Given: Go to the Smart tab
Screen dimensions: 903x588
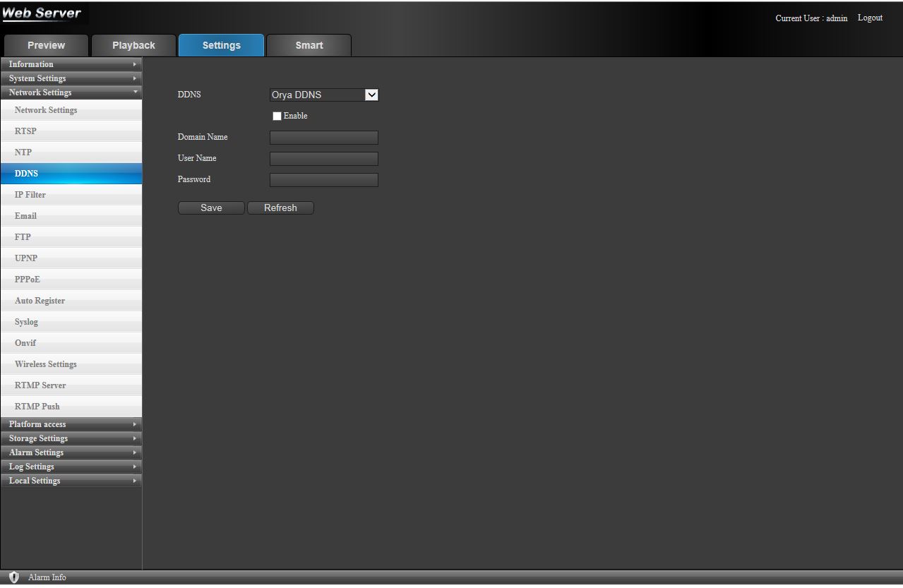Looking at the screenshot, I should [309, 45].
